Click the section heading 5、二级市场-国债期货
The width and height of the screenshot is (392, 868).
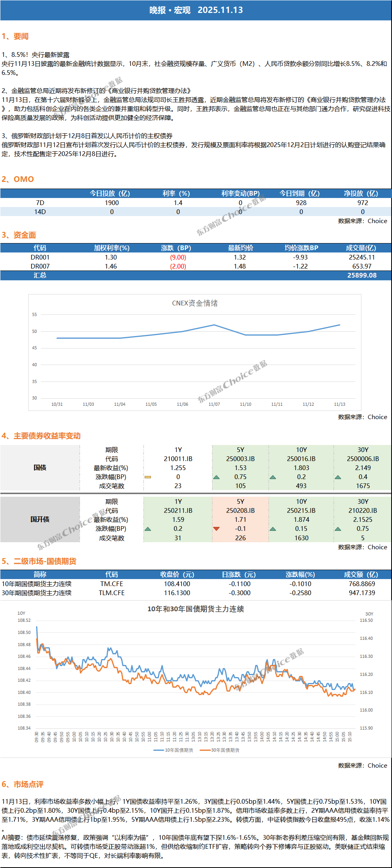[39, 561]
